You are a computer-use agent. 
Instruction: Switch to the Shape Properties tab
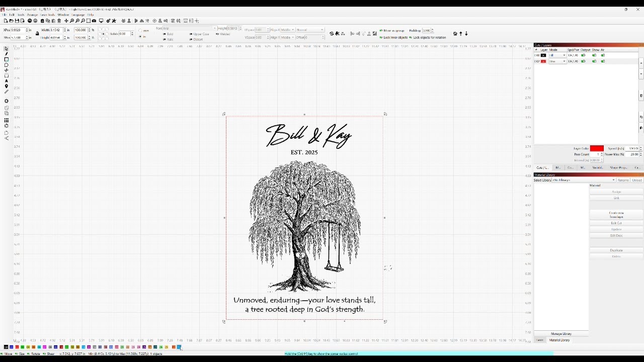(x=618, y=167)
